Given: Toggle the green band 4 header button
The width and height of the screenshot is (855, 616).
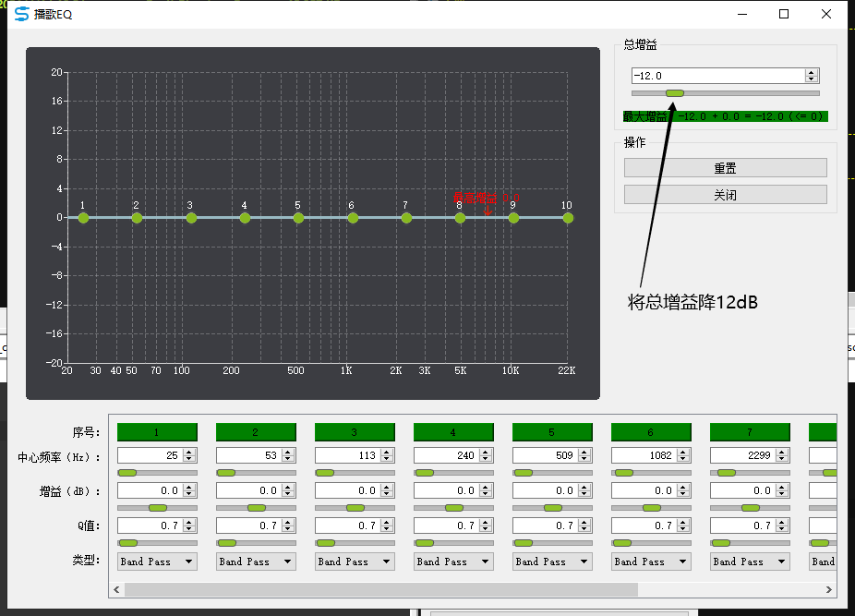Looking at the screenshot, I should (453, 432).
